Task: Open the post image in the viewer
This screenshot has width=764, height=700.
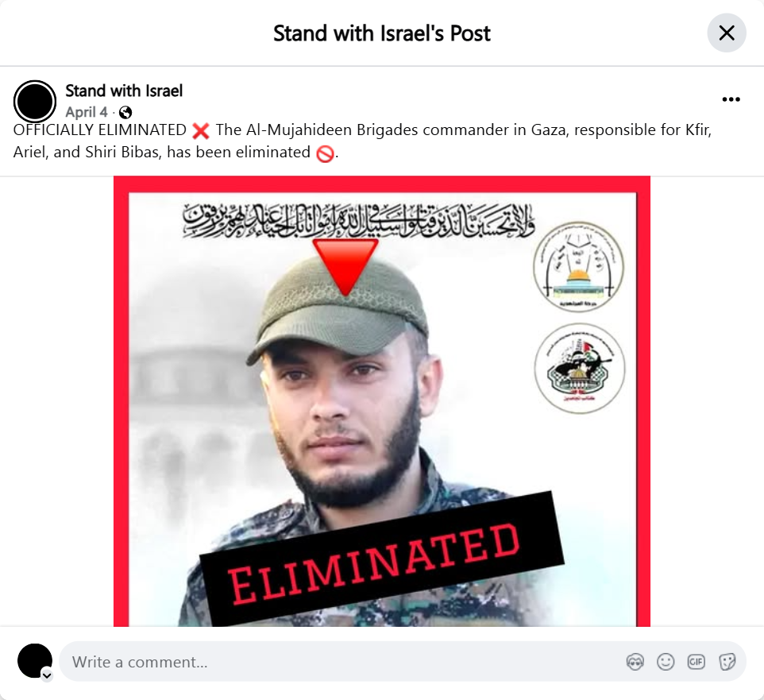Action: (x=382, y=401)
